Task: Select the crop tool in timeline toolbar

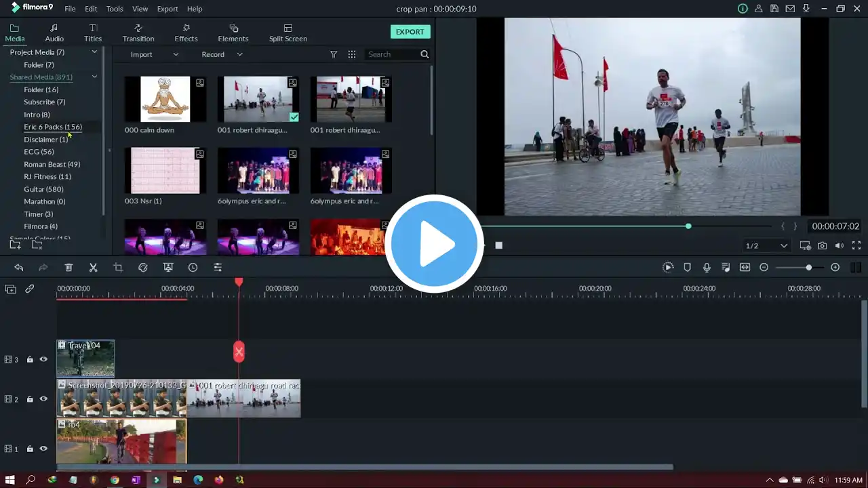Action: 118,268
